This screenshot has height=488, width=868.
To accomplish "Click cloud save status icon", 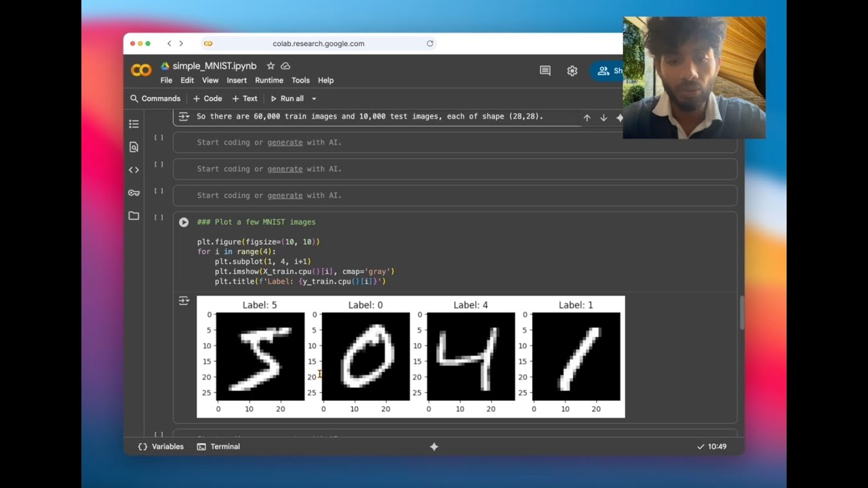I will click(285, 66).
